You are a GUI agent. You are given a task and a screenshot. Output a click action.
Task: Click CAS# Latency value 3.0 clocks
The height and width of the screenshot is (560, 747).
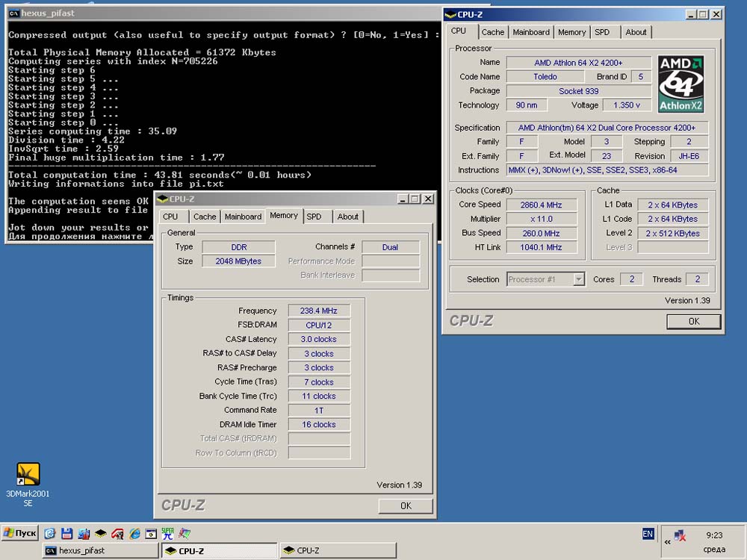(x=319, y=339)
